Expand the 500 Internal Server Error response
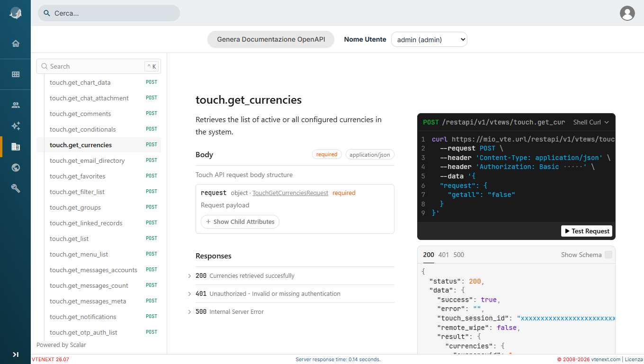 tap(295, 312)
